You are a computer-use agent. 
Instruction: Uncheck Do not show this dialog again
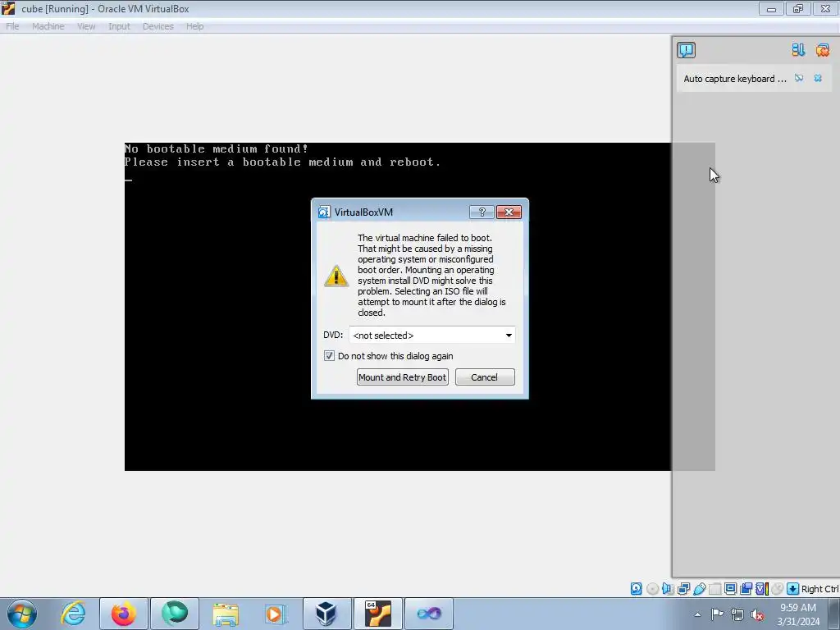pyautogui.click(x=329, y=356)
